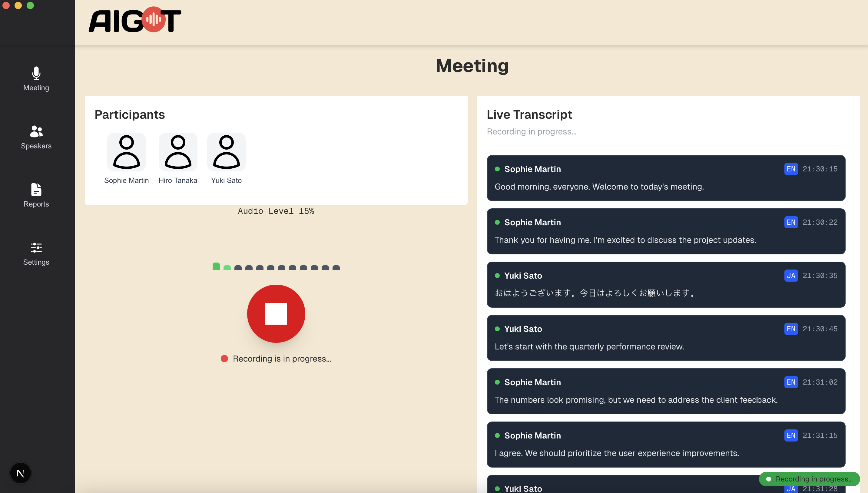Click the timestamp 21:30:15
This screenshot has width=868, height=493.
[820, 169]
